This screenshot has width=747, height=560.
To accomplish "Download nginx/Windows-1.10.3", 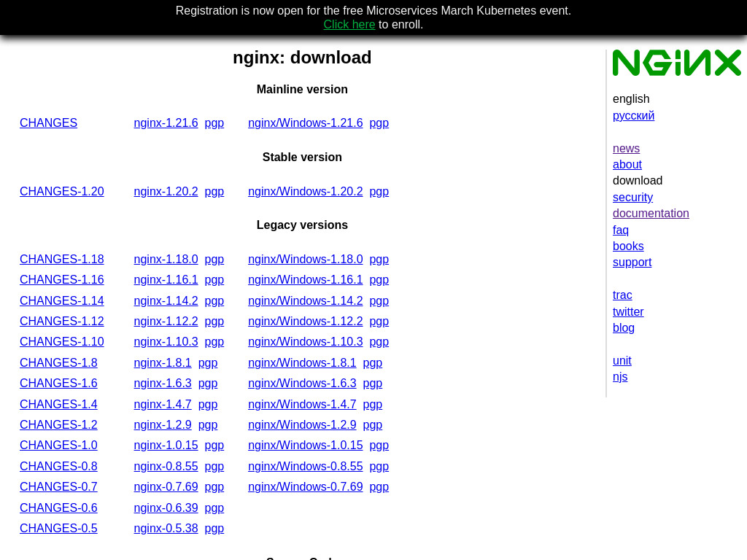I will (x=306, y=341).
